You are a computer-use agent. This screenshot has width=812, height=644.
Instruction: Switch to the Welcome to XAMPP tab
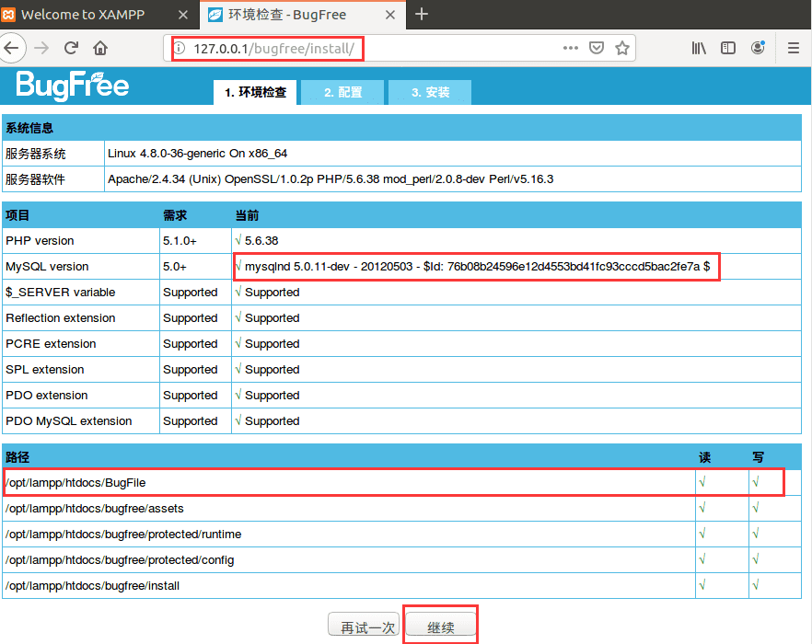coord(99,15)
